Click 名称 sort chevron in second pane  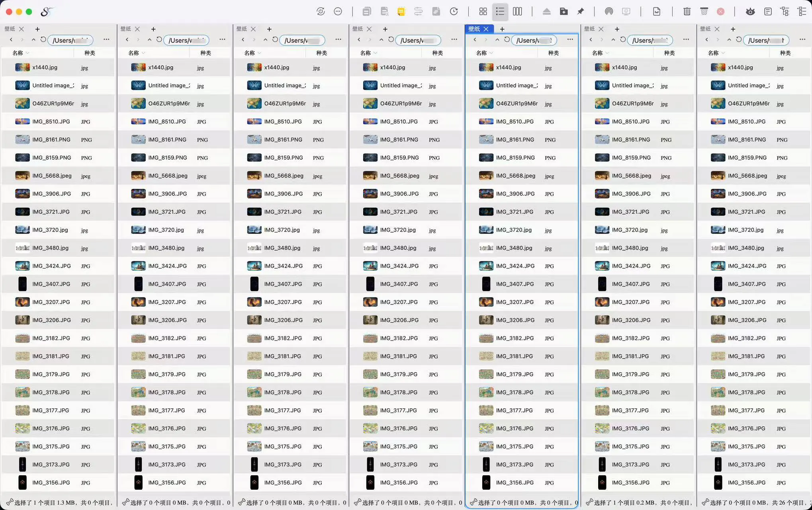[143, 53]
